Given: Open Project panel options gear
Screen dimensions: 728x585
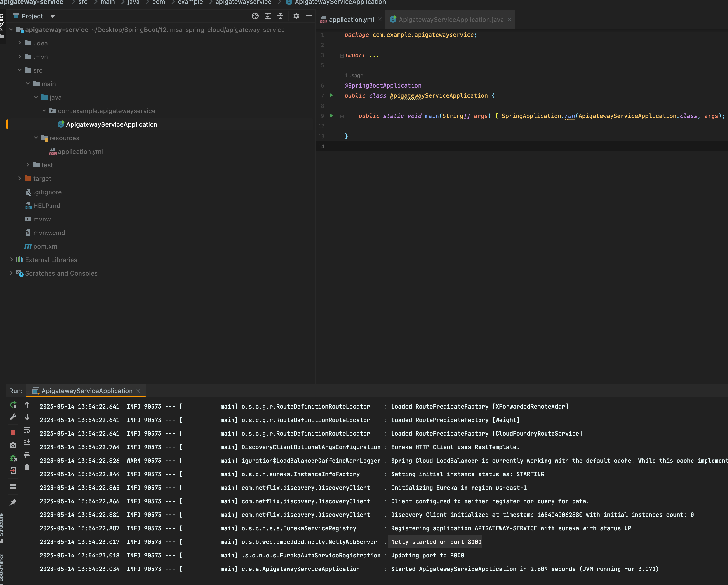Looking at the screenshot, I should tap(296, 16).
